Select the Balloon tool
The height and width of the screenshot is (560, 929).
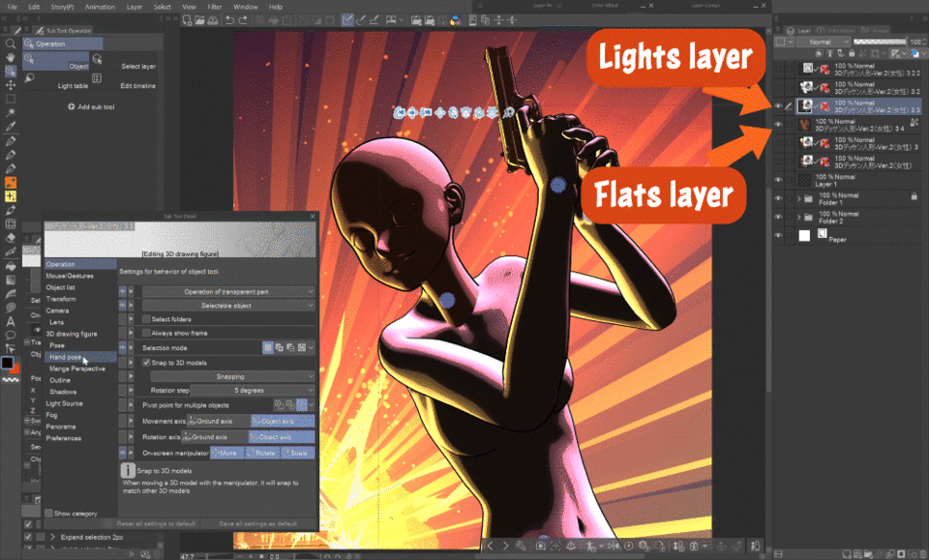click(10, 336)
